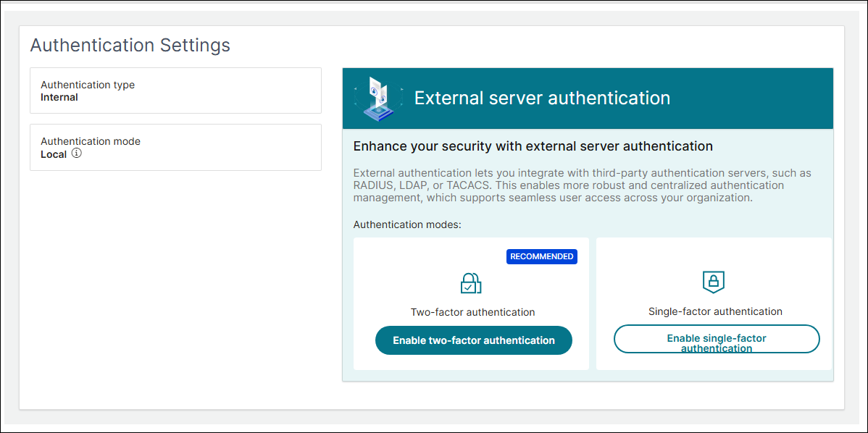
Task: Enable two-factor authentication button
Action: click(x=473, y=340)
